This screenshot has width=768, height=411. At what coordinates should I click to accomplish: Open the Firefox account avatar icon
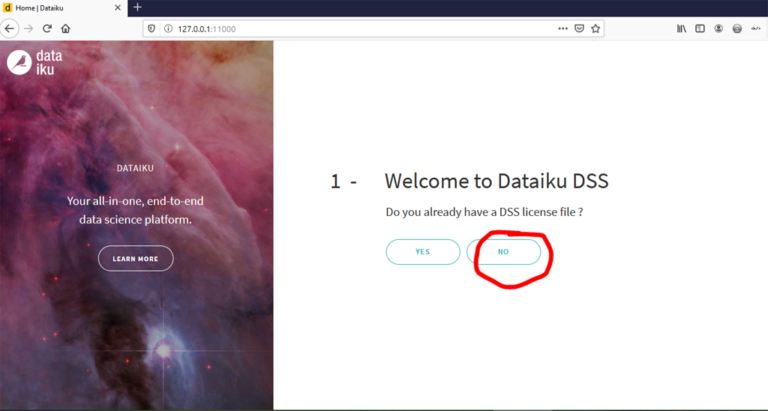719,29
